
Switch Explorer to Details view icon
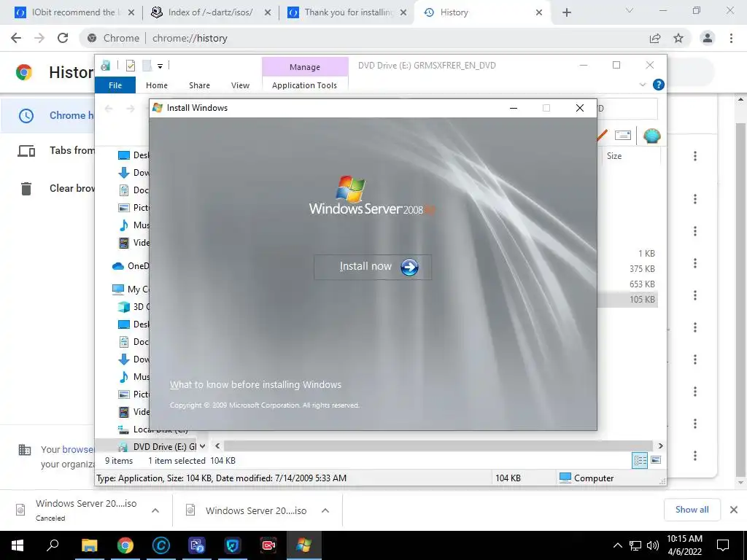[x=640, y=461]
